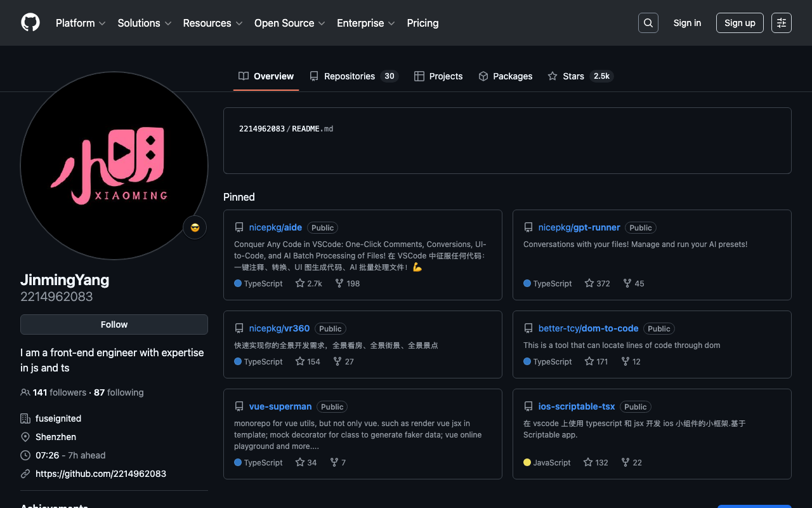Click the Sign in link
812x508 pixels.
pyautogui.click(x=687, y=23)
